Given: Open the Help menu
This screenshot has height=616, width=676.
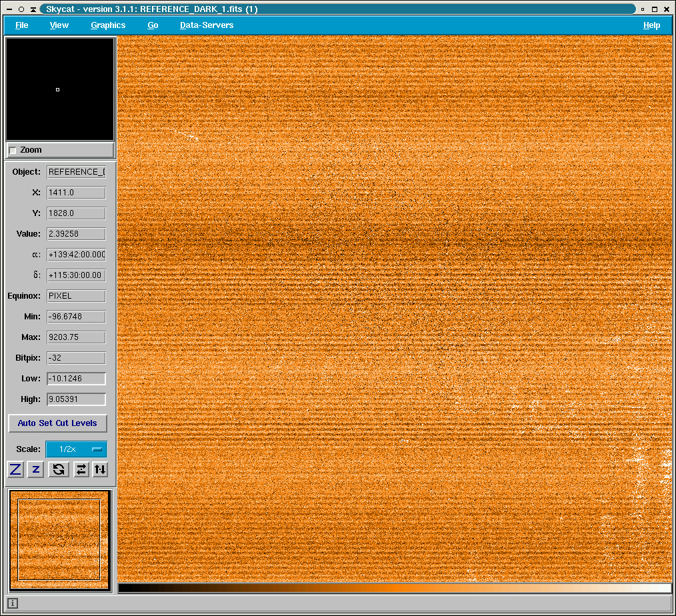Looking at the screenshot, I should coord(651,25).
